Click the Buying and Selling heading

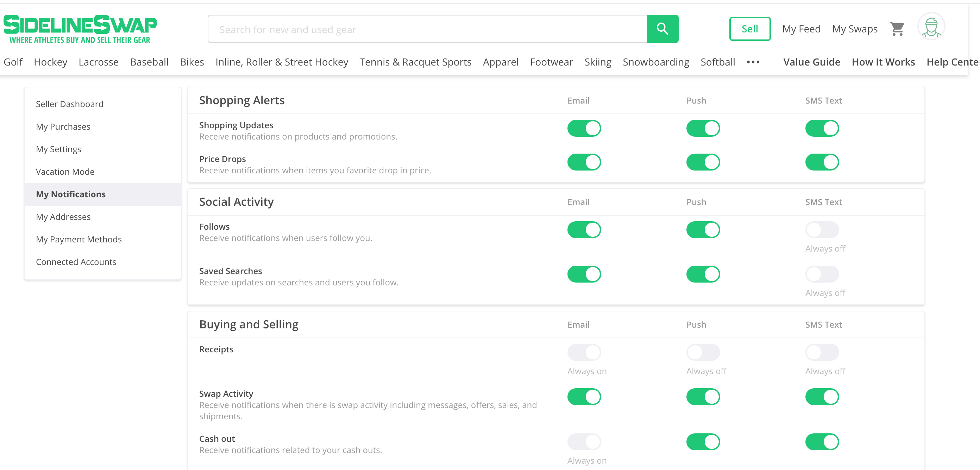249,324
